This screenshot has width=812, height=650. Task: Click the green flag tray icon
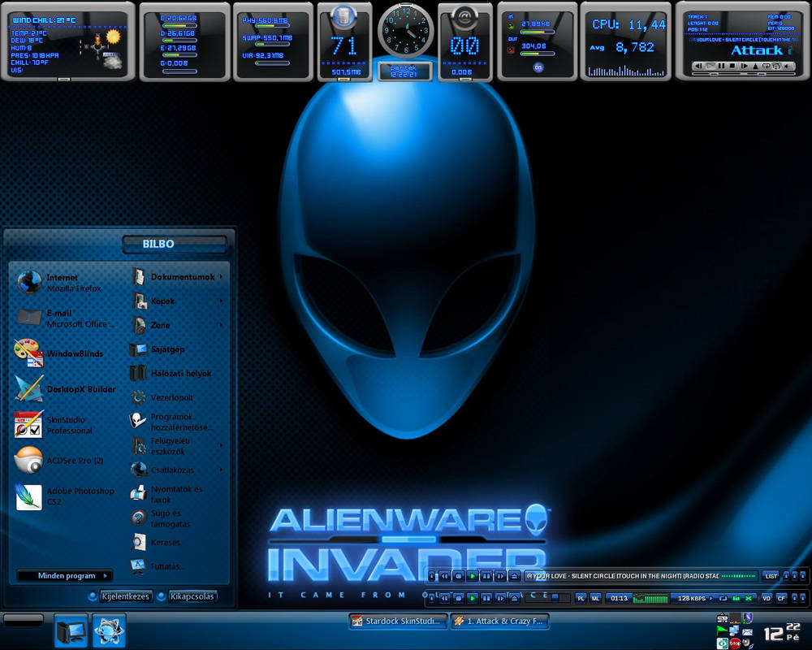721,630
